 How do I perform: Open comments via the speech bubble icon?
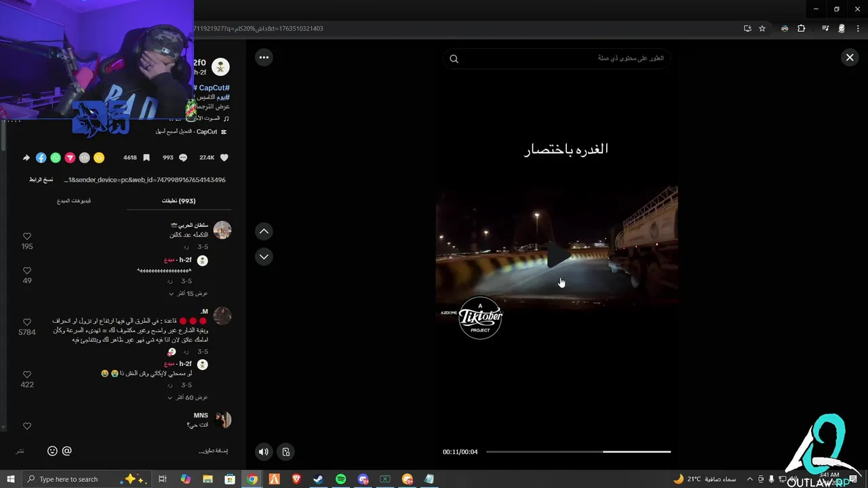click(182, 157)
